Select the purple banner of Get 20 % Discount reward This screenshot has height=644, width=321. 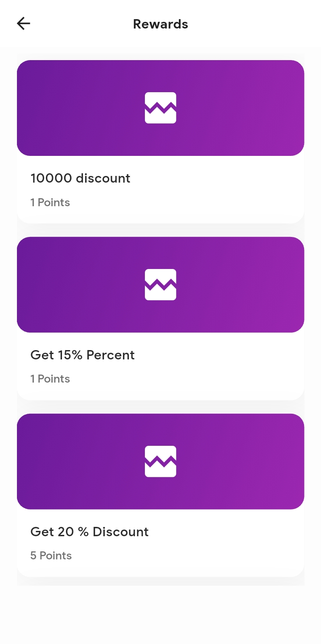[89, 461]
